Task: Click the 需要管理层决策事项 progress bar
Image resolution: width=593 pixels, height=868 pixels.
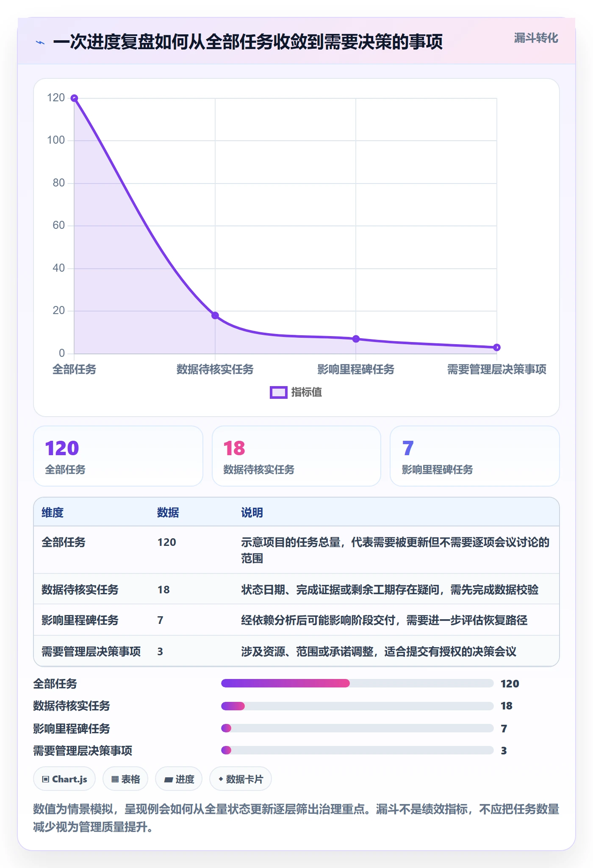Action: pos(357,750)
